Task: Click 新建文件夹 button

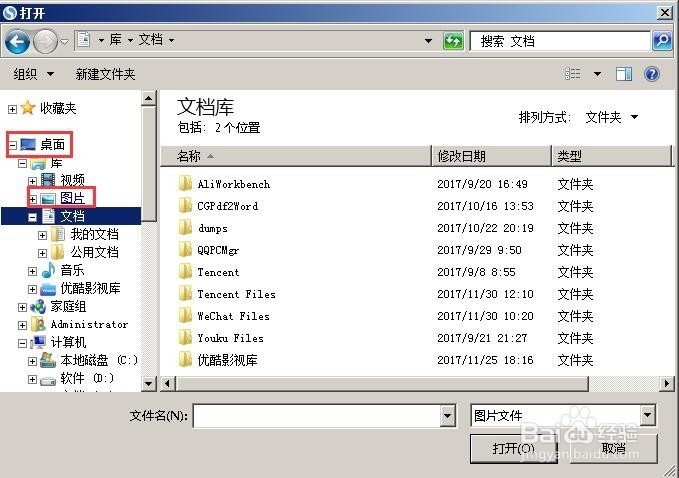Action: coord(105,74)
